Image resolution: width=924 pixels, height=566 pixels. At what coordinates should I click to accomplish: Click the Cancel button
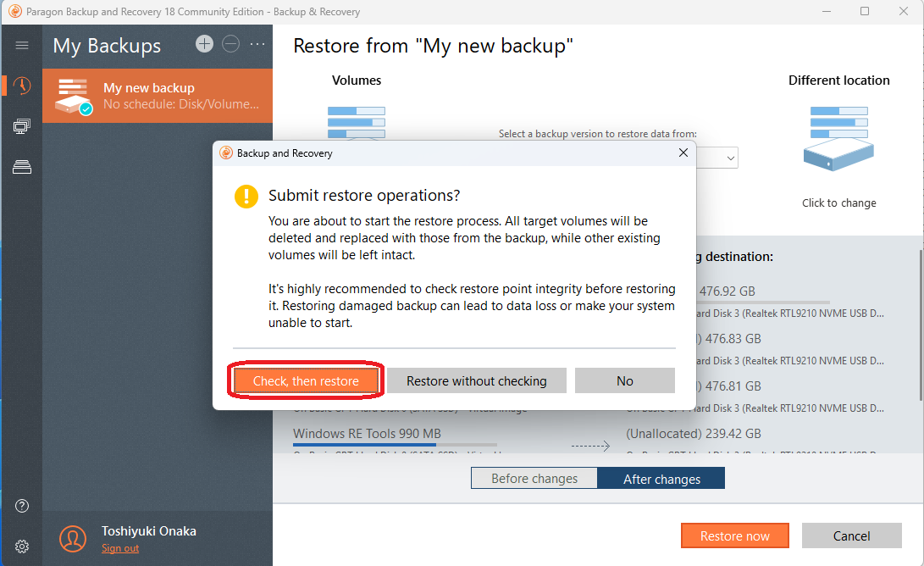tap(851, 536)
